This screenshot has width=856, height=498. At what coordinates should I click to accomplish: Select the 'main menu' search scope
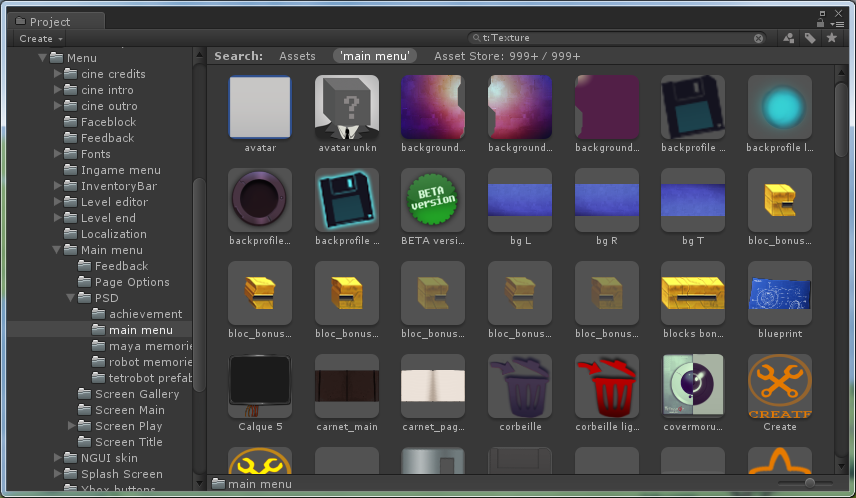pyautogui.click(x=374, y=56)
